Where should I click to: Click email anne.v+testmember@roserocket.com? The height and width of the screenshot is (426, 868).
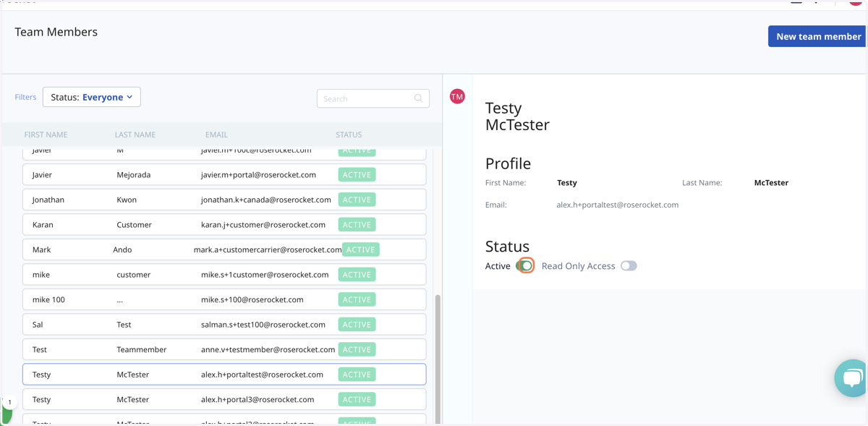click(268, 349)
